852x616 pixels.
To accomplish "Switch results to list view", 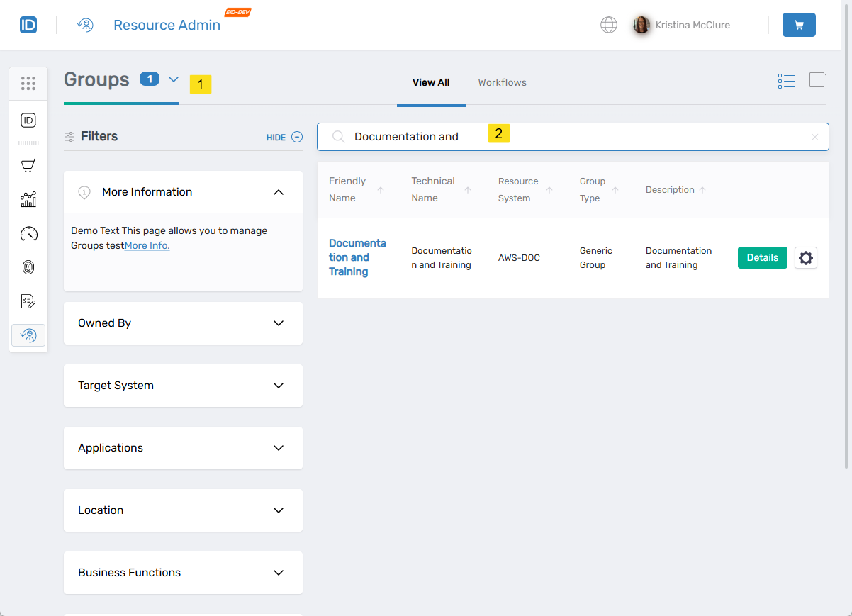I will pos(786,81).
